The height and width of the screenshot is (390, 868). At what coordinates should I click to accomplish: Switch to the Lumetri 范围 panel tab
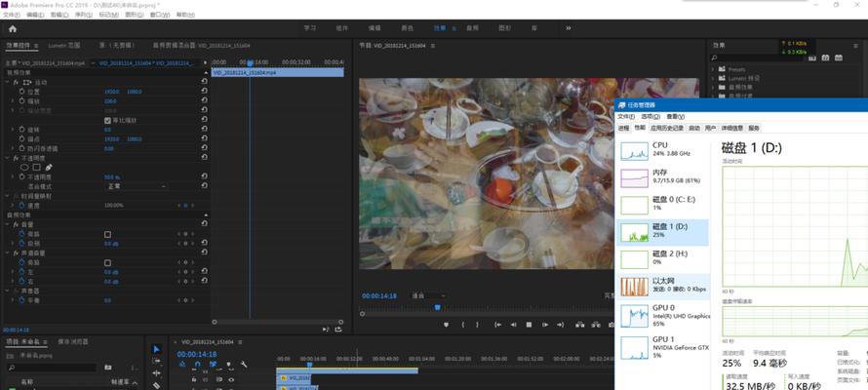point(64,46)
